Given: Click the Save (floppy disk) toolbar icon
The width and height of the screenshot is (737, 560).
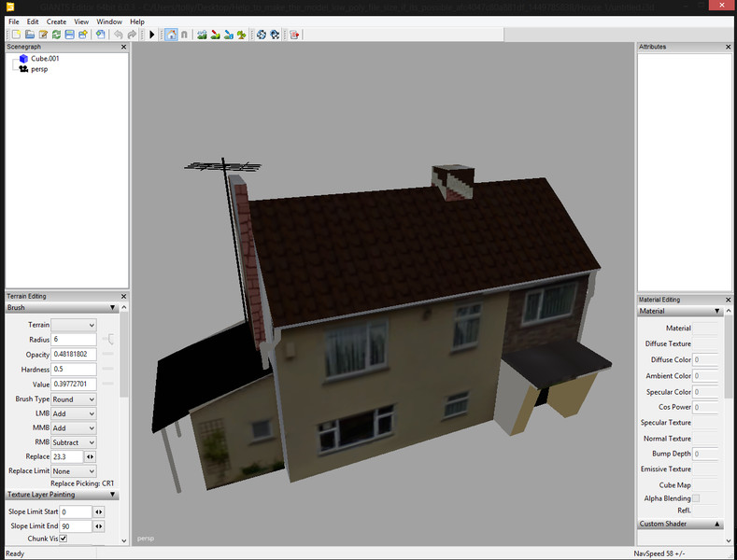Looking at the screenshot, I should 69,35.
